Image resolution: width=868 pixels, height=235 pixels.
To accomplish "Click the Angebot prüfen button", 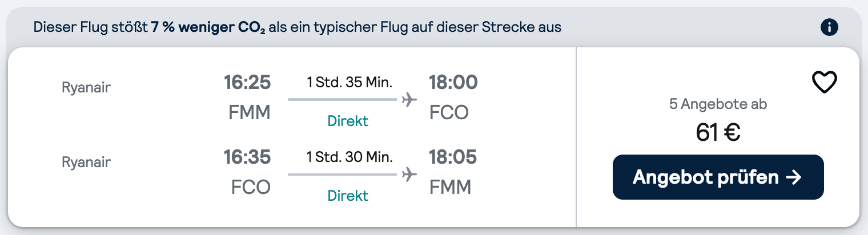I will (x=718, y=177).
